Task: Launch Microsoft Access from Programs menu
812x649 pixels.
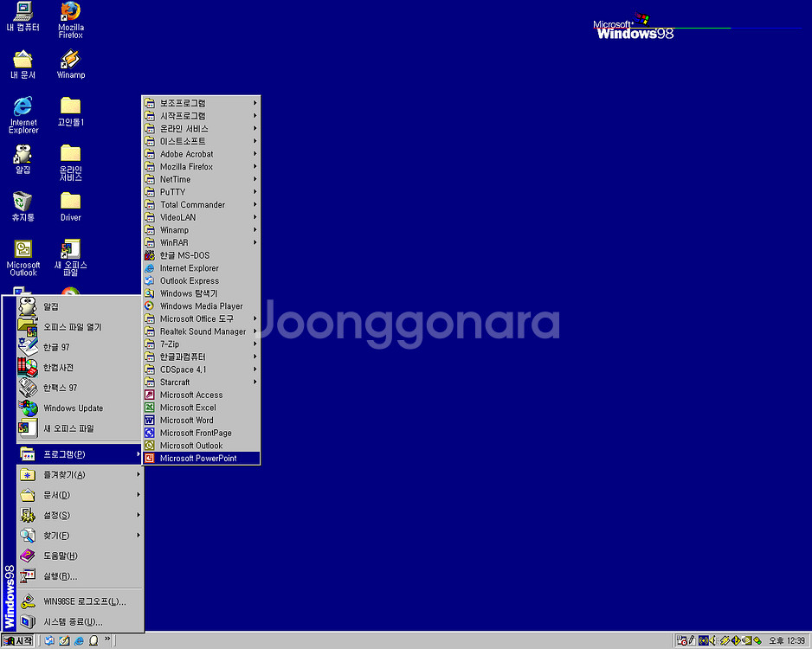Action: pyautogui.click(x=202, y=395)
